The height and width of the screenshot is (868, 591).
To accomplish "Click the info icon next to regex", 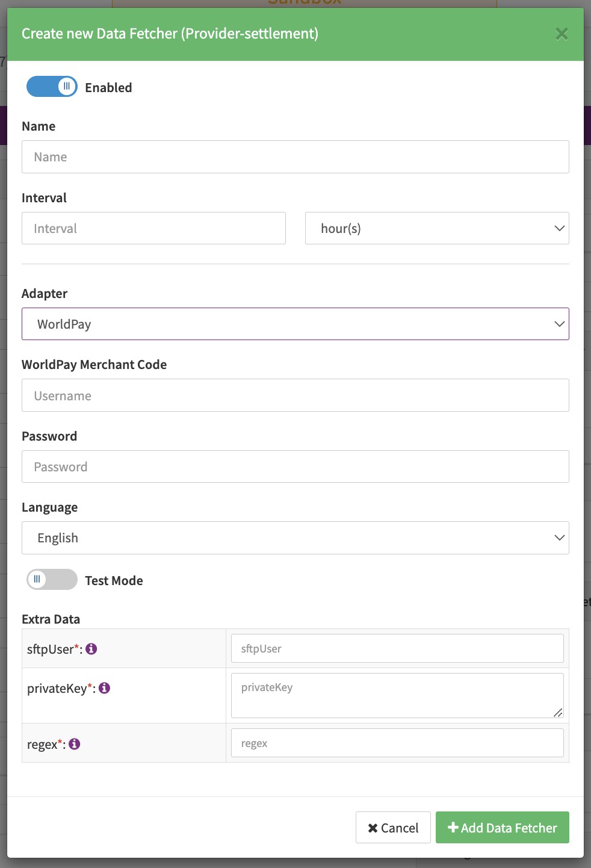I will (x=75, y=744).
